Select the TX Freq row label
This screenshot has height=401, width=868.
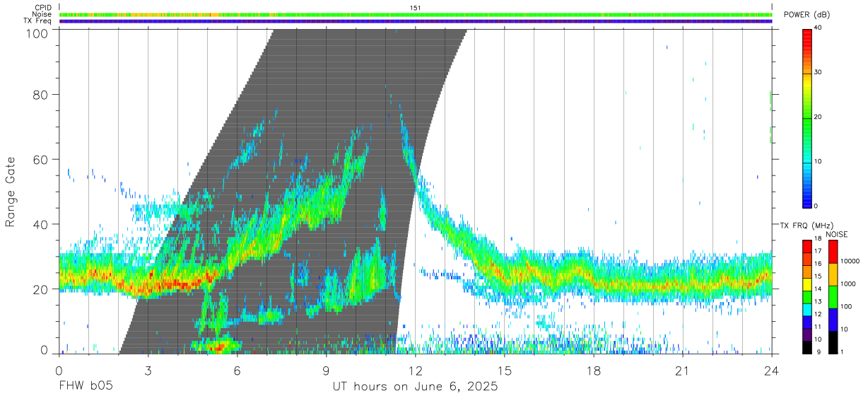click(39, 21)
